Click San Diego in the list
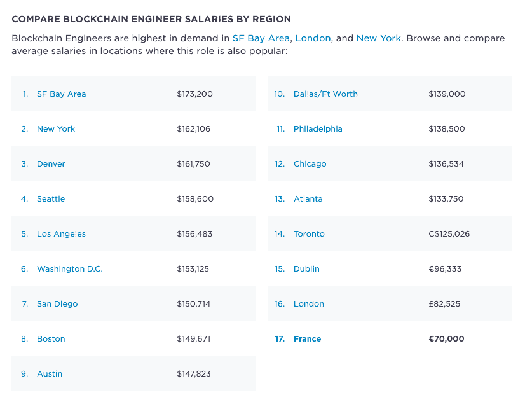 (x=57, y=303)
